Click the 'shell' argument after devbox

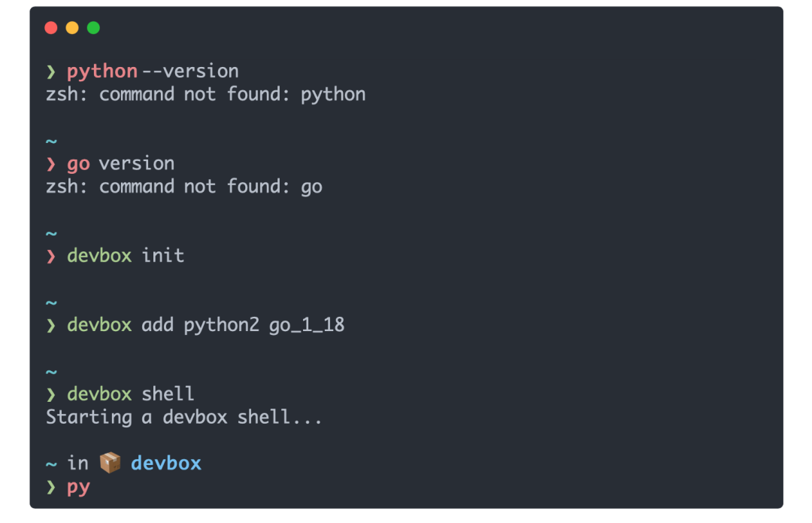tap(168, 394)
